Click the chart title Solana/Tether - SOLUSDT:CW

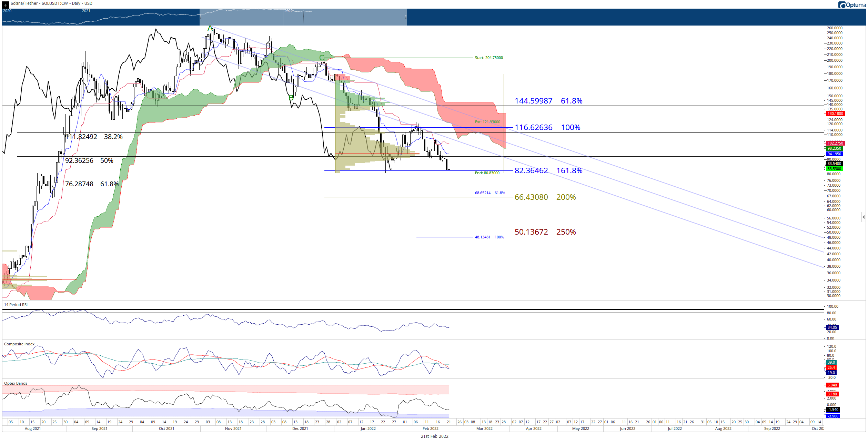39,3
